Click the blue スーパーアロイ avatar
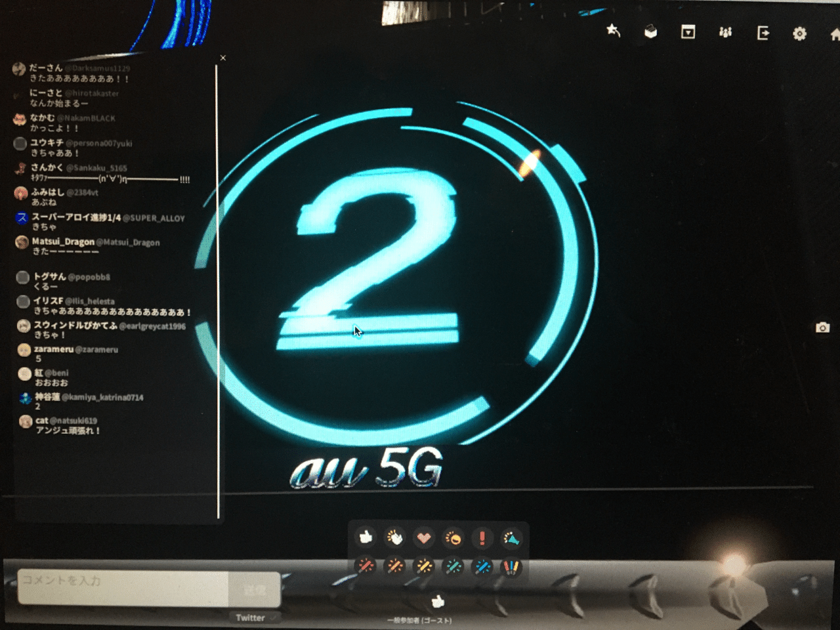This screenshot has width=840, height=630. [22, 218]
